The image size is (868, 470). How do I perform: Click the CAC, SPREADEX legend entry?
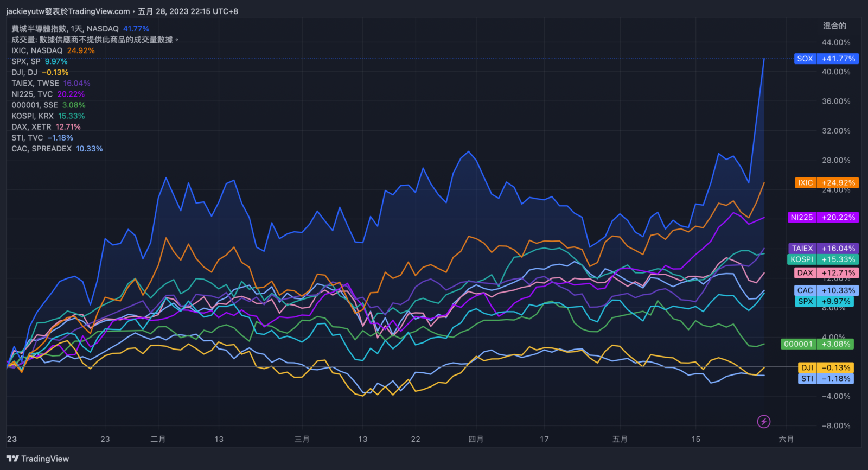tap(41, 149)
